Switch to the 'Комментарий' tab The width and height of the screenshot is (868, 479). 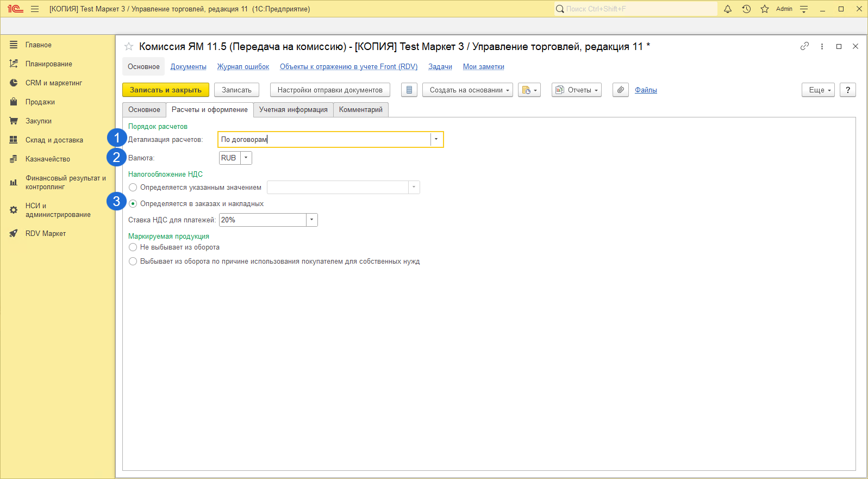[x=361, y=110]
